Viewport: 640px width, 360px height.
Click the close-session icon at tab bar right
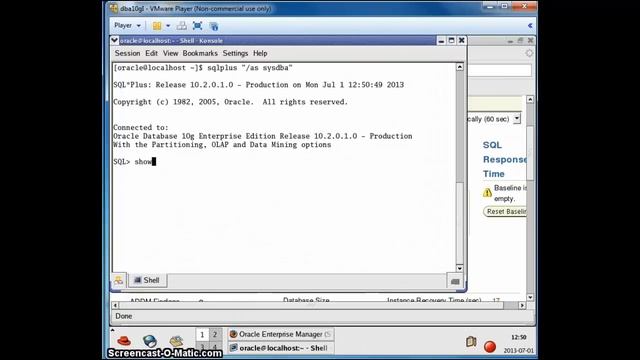pos(455,281)
